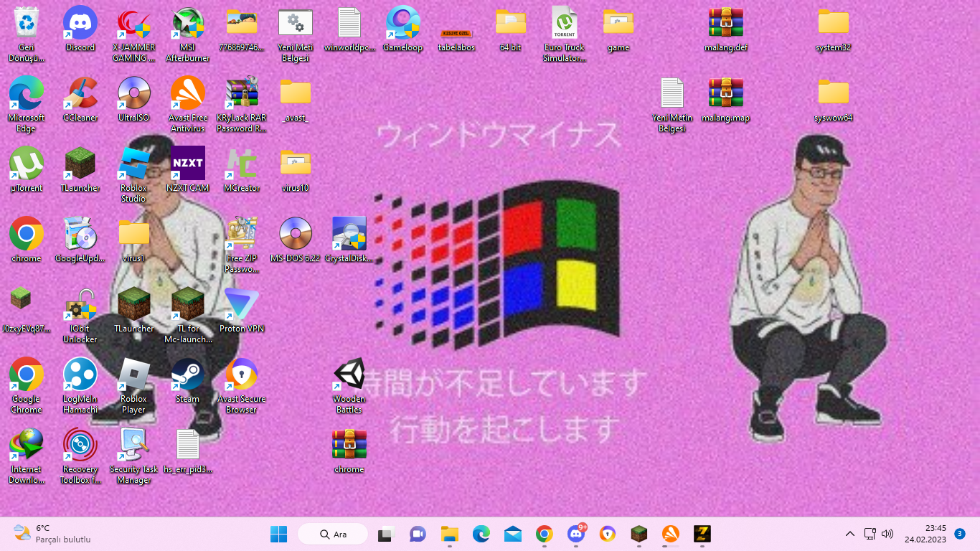Select the malang.def archive
The image size is (980, 551).
[726, 29]
